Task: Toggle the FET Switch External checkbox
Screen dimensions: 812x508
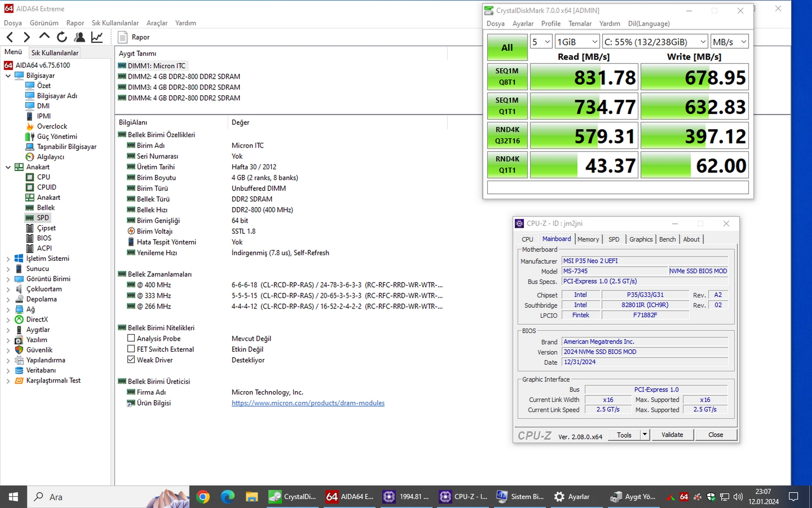Action: (x=131, y=349)
